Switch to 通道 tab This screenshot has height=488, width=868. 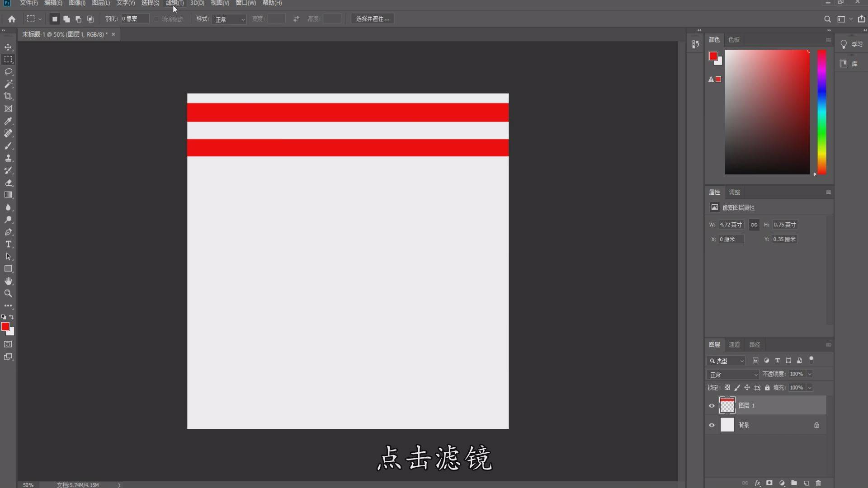[x=735, y=344]
